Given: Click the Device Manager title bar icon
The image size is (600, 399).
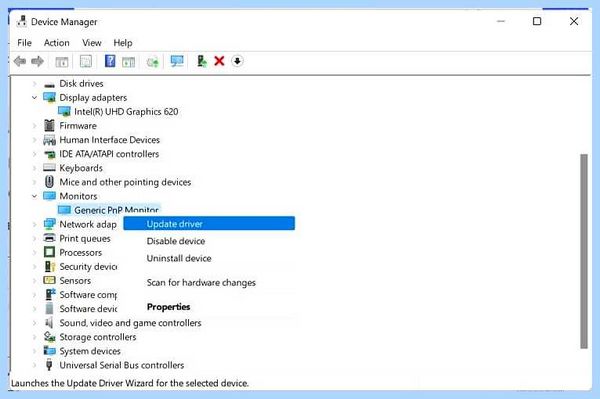Looking at the screenshot, I should [x=22, y=21].
